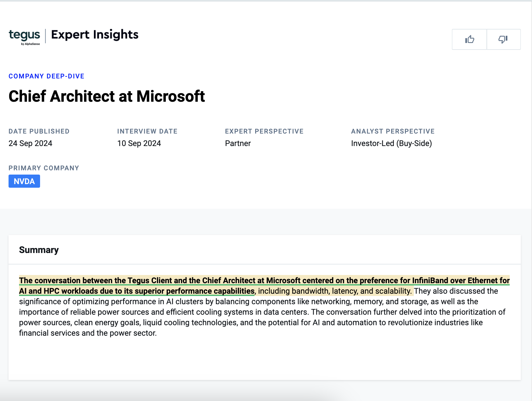This screenshot has width=532, height=401.
Task: Click the interview date value 10 Sep 2024
Action: [139, 143]
